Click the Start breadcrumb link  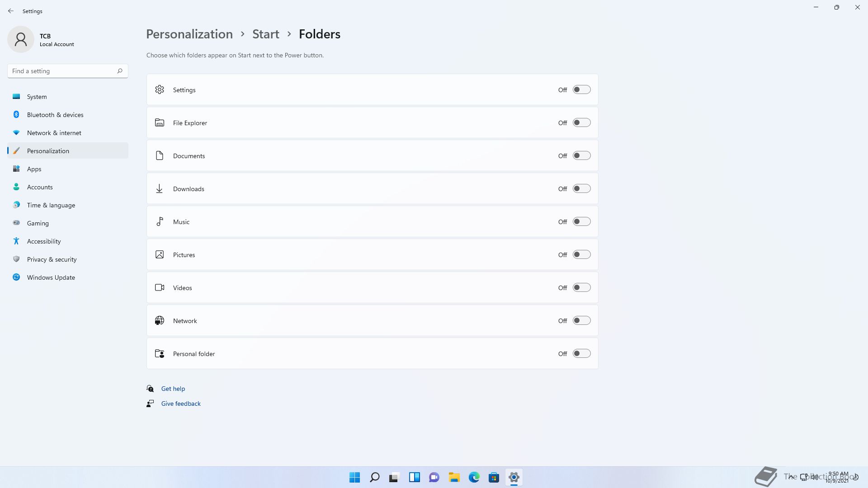coord(265,34)
